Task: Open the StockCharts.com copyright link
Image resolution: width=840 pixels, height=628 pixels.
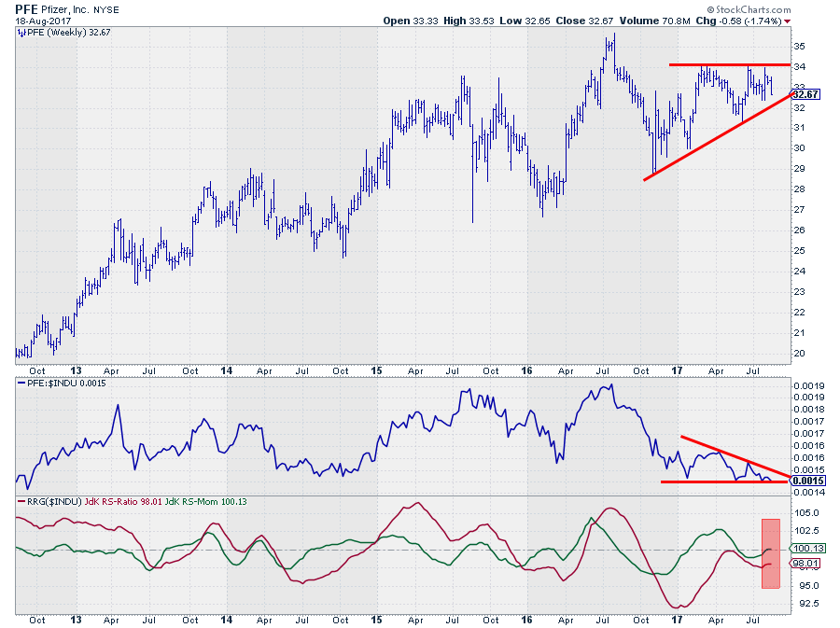Action: [749, 9]
